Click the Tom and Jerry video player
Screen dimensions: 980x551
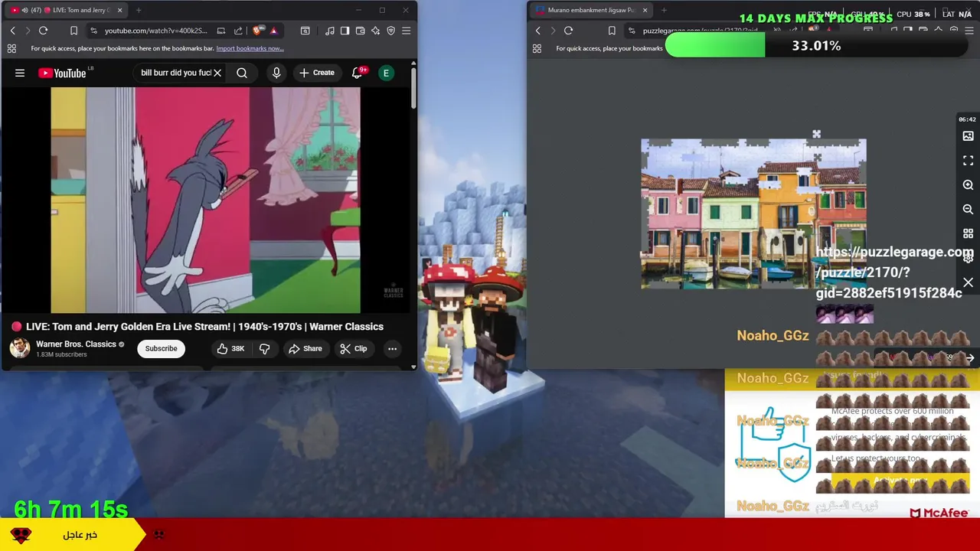point(205,201)
